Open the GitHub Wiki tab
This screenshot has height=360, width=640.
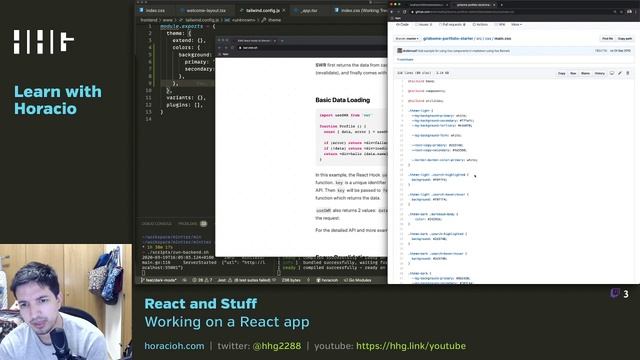coord(500,24)
